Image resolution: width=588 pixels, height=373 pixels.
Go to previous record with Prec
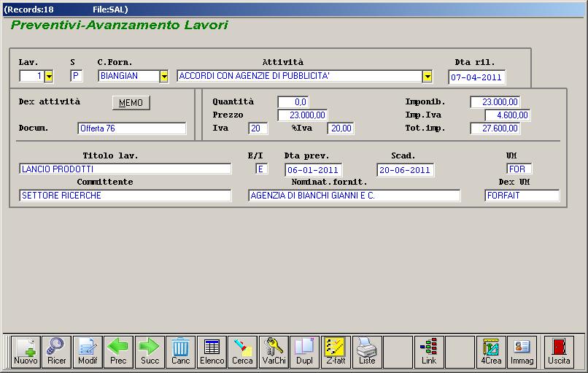[118, 352]
